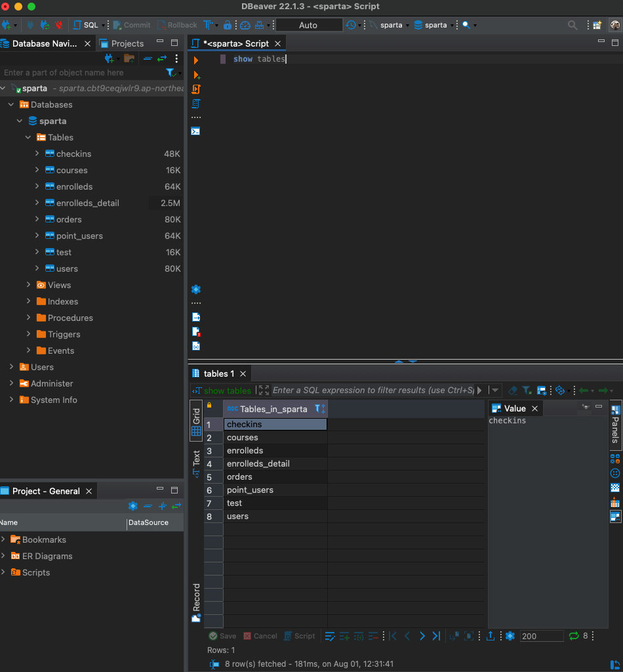Viewport: 623px width, 672px height.
Task: Click the Reconnect plug icon in toolbar
Action: click(45, 25)
